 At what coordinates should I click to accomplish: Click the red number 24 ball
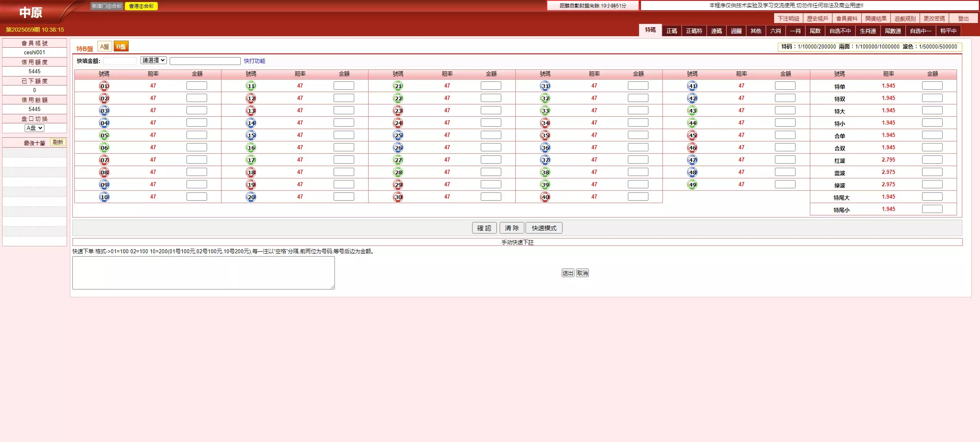pos(398,123)
